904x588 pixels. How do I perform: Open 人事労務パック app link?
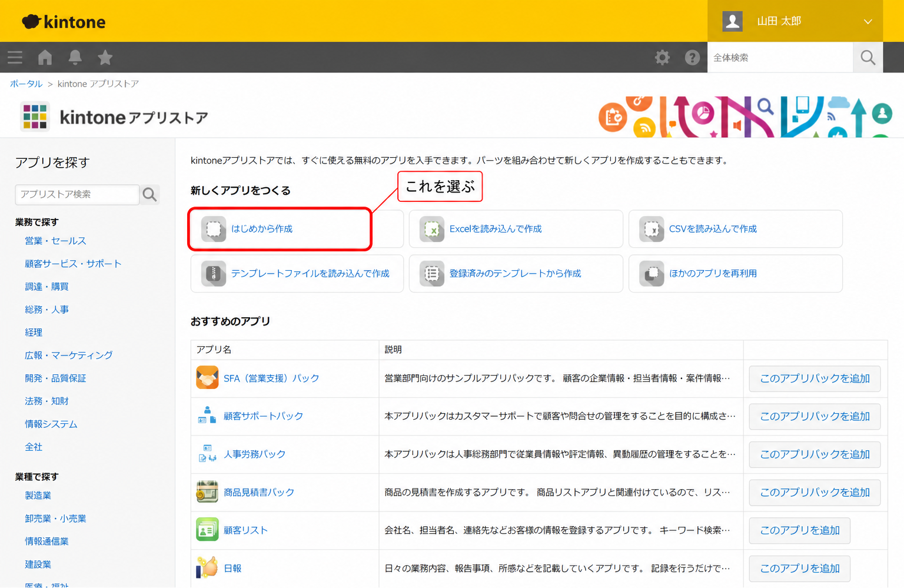(254, 454)
